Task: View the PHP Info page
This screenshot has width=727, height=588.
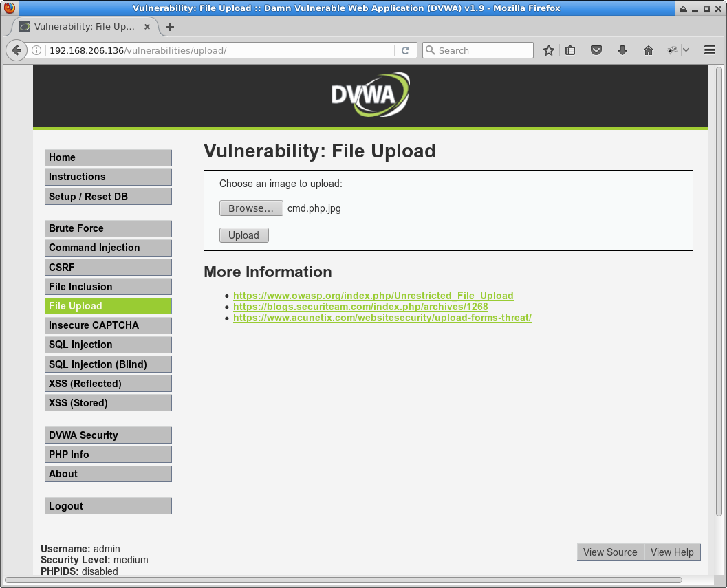Action: click(108, 455)
